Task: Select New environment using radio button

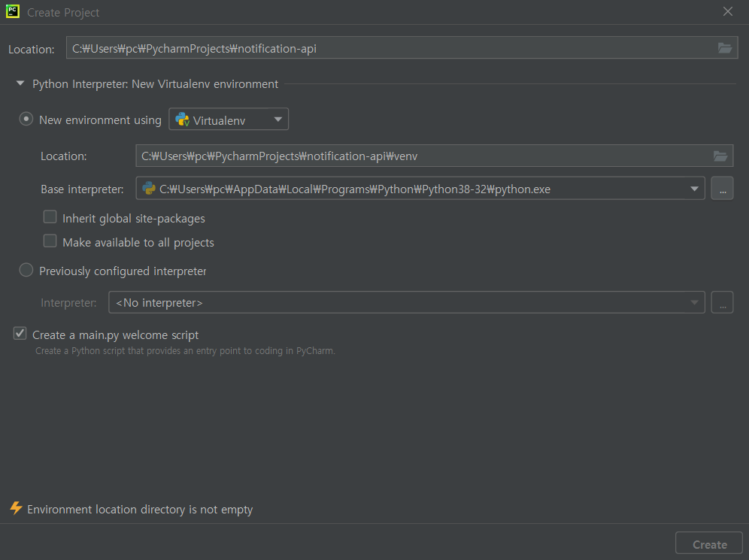Action: click(x=26, y=119)
